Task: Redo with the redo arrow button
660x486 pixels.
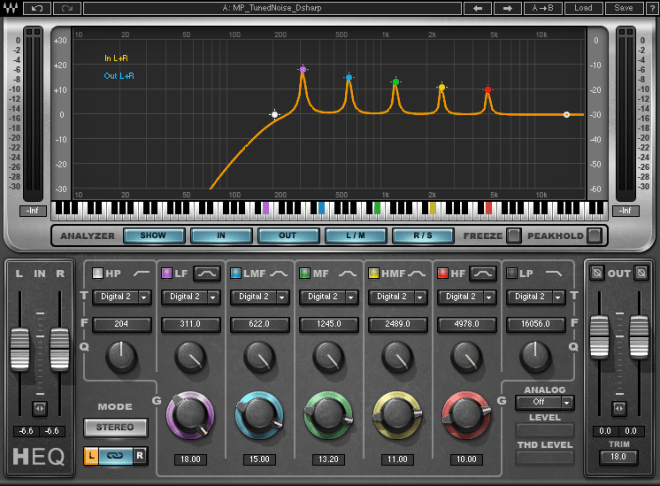Action: click(67, 8)
